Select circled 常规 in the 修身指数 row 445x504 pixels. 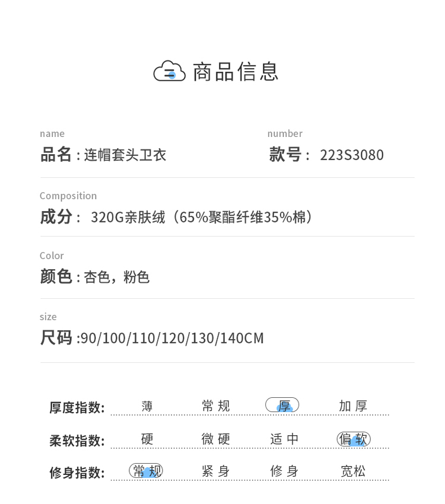click(x=146, y=471)
